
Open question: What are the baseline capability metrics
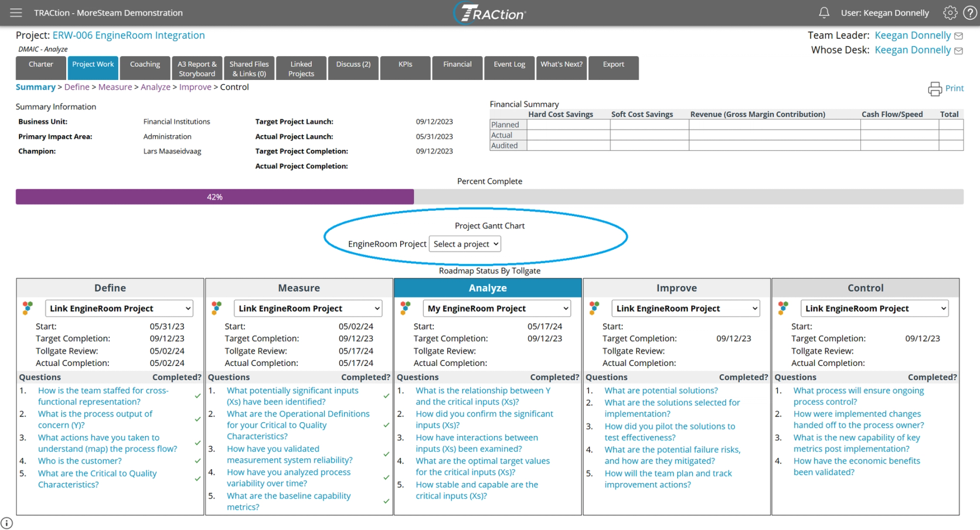pyautogui.click(x=289, y=502)
